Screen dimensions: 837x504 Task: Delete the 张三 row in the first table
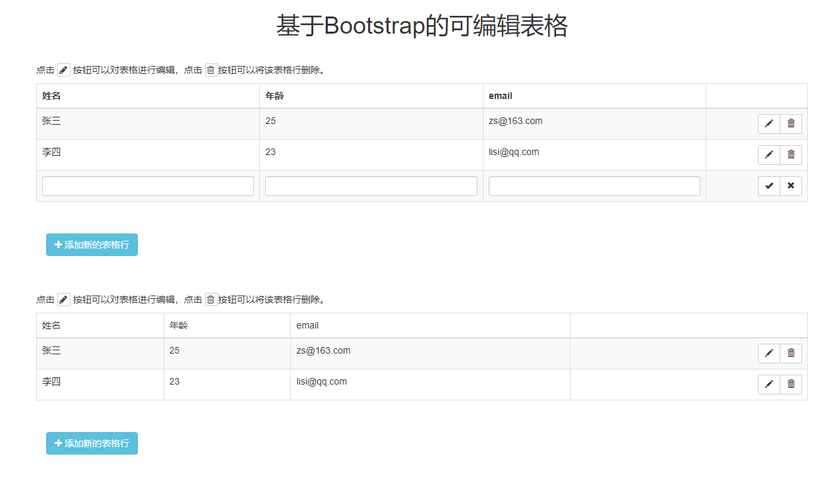click(791, 123)
